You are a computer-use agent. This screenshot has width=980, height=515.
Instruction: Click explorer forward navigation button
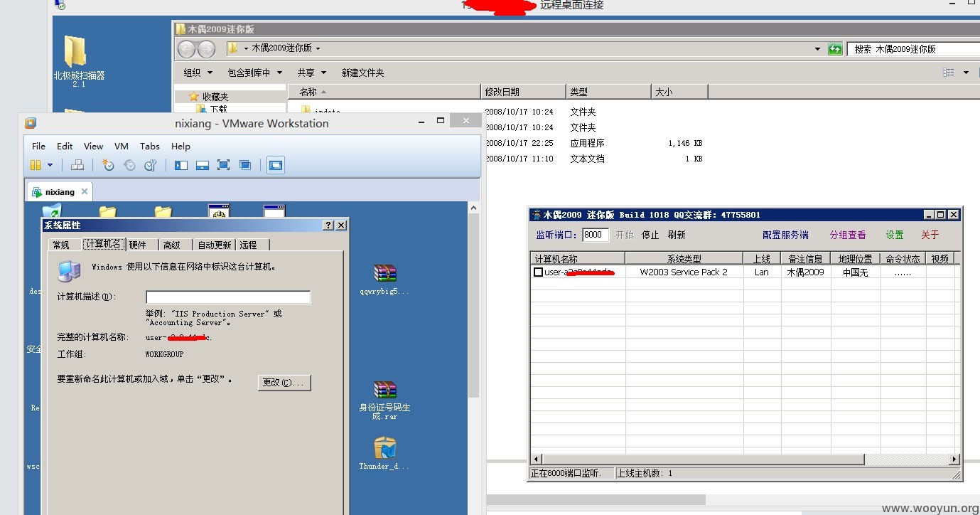[x=206, y=49]
